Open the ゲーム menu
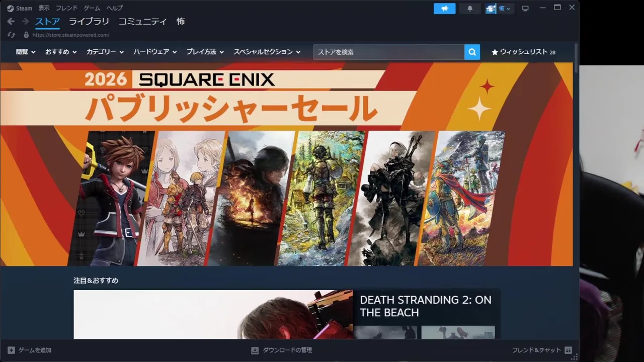The height and width of the screenshot is (362, 644). tap(92, 8)
